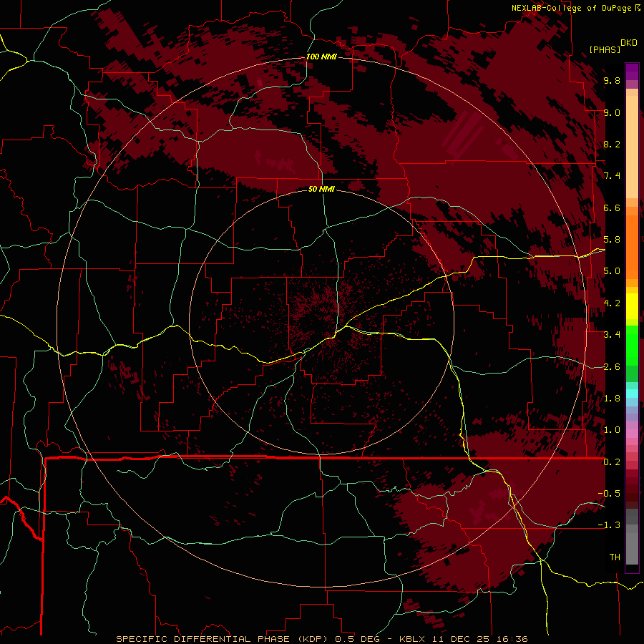
Task: Pick the bright green band of the scale
Action: (632, 345)
